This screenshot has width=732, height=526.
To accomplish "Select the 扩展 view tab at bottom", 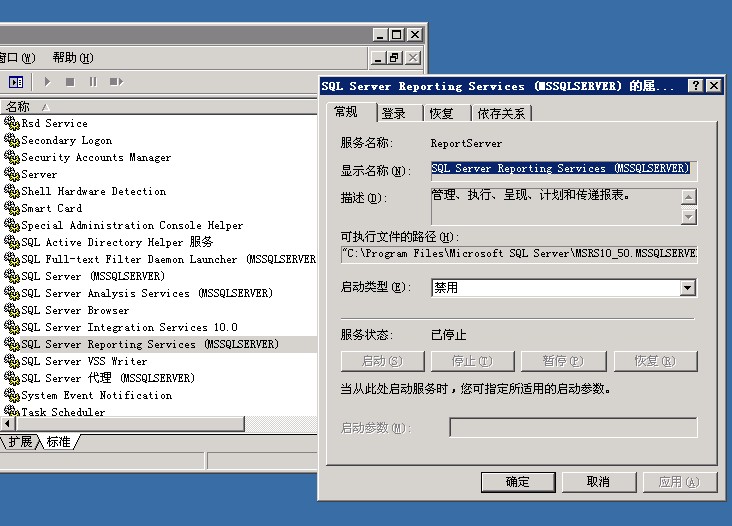I will [21, 442].
